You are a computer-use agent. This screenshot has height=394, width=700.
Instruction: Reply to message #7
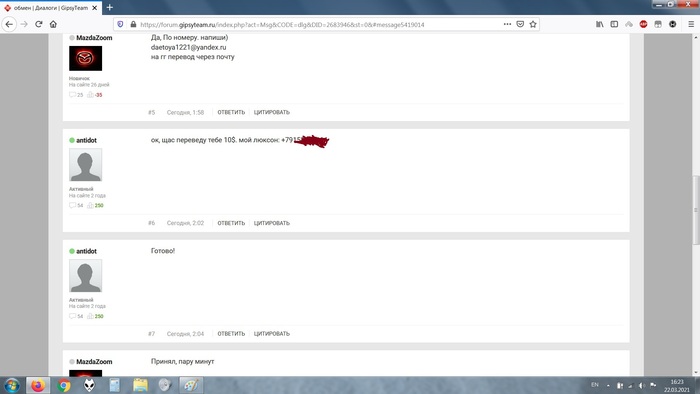click(231, 334)
